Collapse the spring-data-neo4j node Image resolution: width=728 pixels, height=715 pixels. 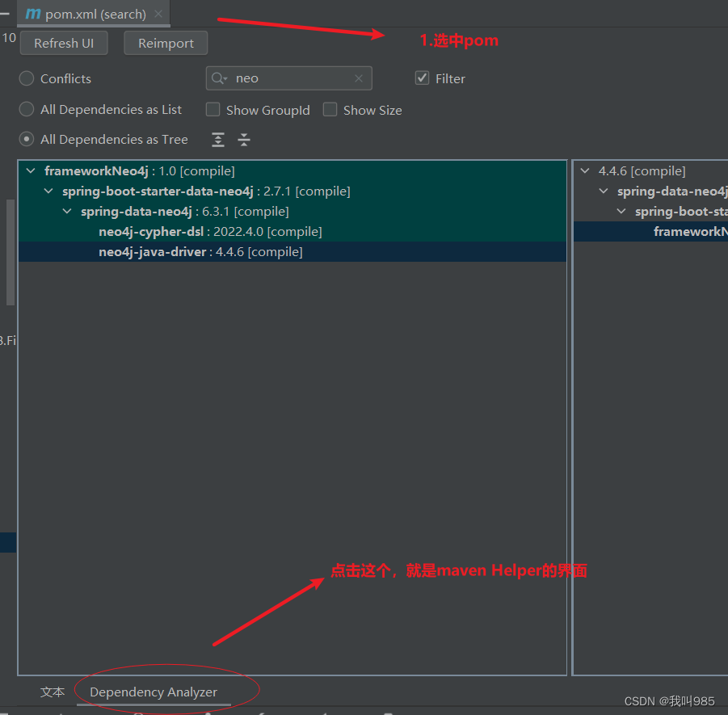[x=67, y=211]
